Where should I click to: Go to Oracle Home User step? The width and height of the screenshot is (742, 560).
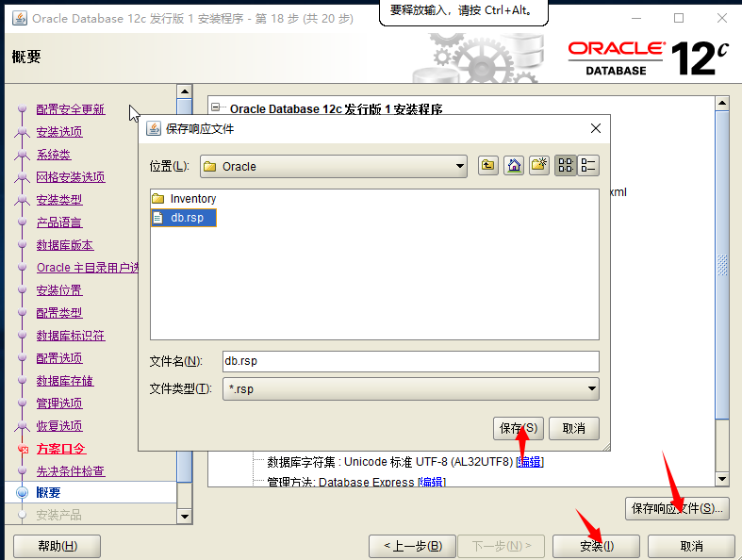pos(88,268)
